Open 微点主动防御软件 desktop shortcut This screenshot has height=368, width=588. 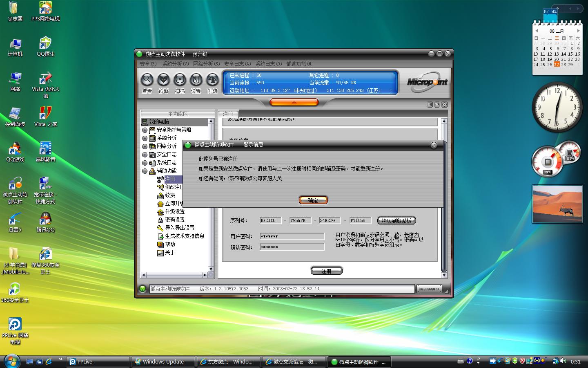(x=15, y=191)
